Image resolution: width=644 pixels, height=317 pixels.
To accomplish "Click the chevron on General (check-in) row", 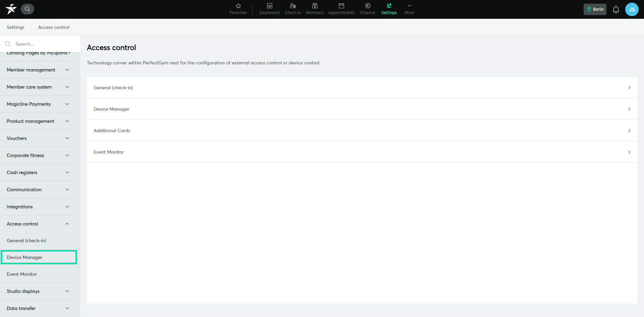I will [629, 88].
